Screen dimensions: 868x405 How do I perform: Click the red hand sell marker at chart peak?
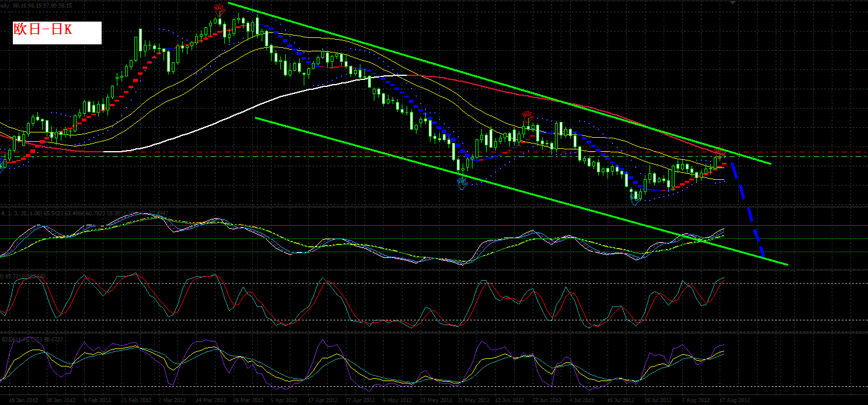point(220,10)
